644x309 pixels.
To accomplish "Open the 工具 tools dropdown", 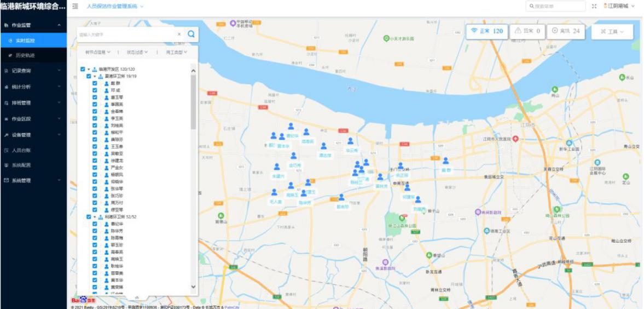I will click(612, 32).
